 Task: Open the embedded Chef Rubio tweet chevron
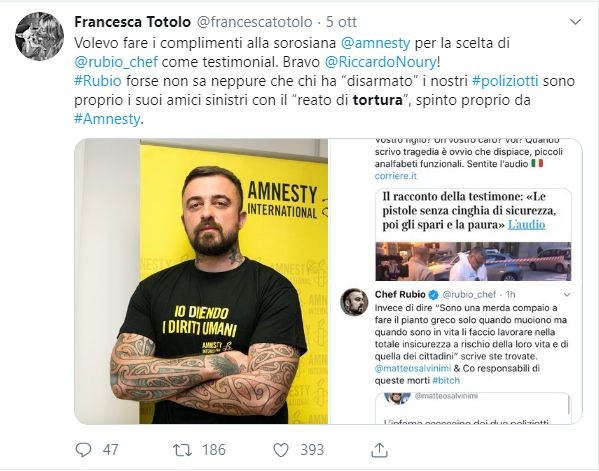coord(567,295)
